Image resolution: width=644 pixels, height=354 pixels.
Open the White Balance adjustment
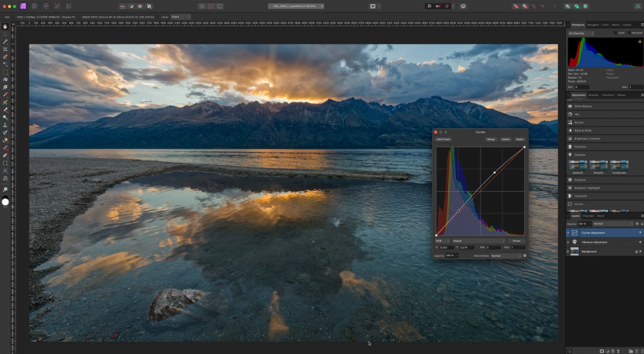(591, 106)
